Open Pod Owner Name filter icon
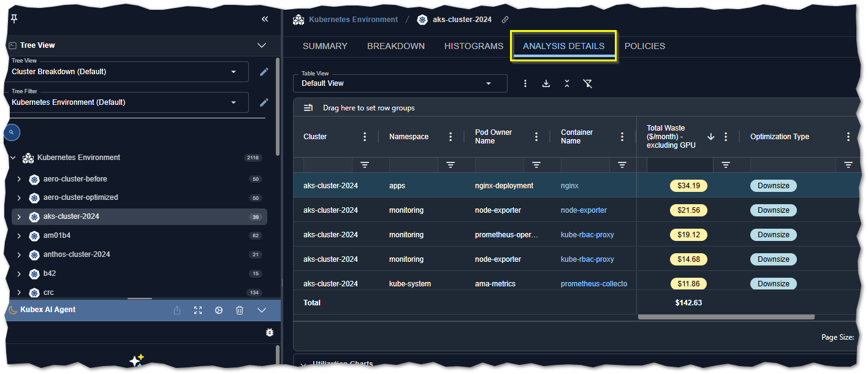 pyautogui.click(x=536, y=165)
